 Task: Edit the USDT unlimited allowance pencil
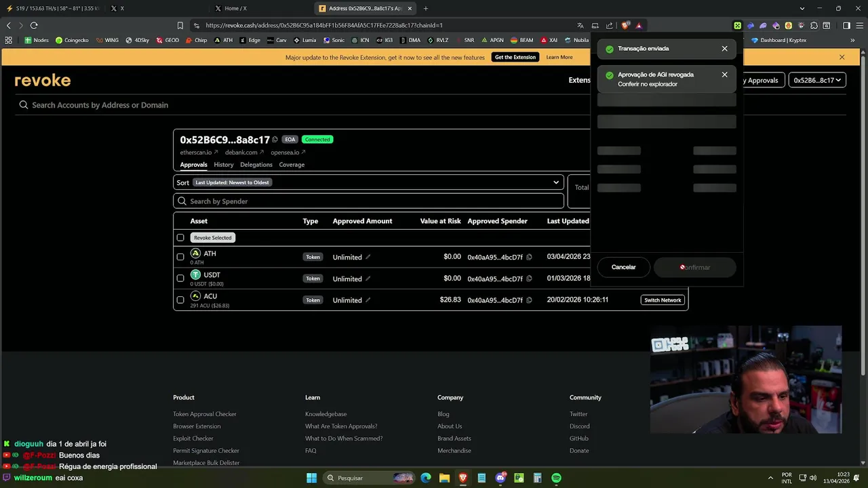[368, 279]
